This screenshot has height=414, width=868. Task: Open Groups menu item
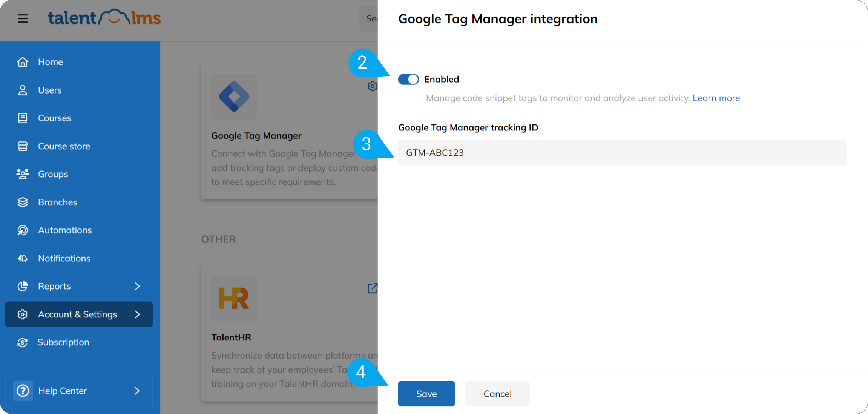click(53, 174)
